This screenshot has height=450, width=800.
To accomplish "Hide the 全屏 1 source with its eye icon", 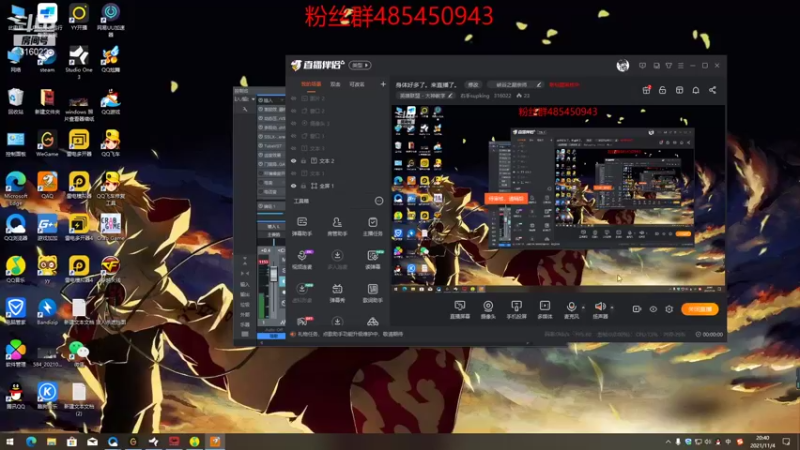I will (x=293, y=186).
